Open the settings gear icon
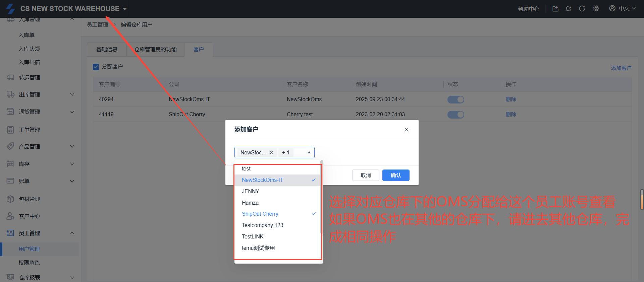 pyautogui.click(x=596, y=9)
